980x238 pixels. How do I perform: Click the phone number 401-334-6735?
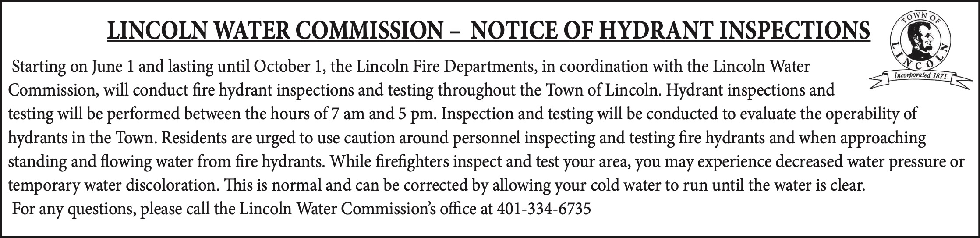pyautogui.click(x=544, y=208)
